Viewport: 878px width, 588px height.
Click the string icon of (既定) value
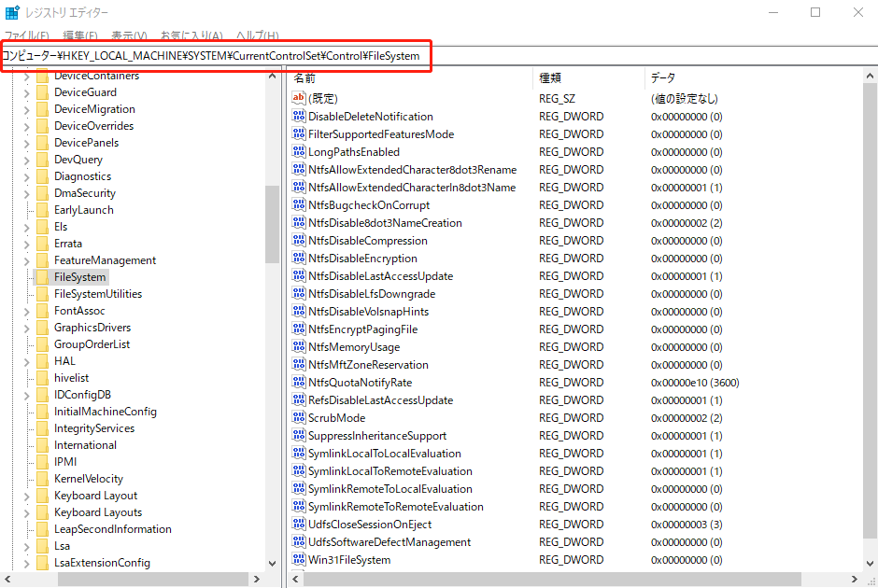click(x=299, y=98)
